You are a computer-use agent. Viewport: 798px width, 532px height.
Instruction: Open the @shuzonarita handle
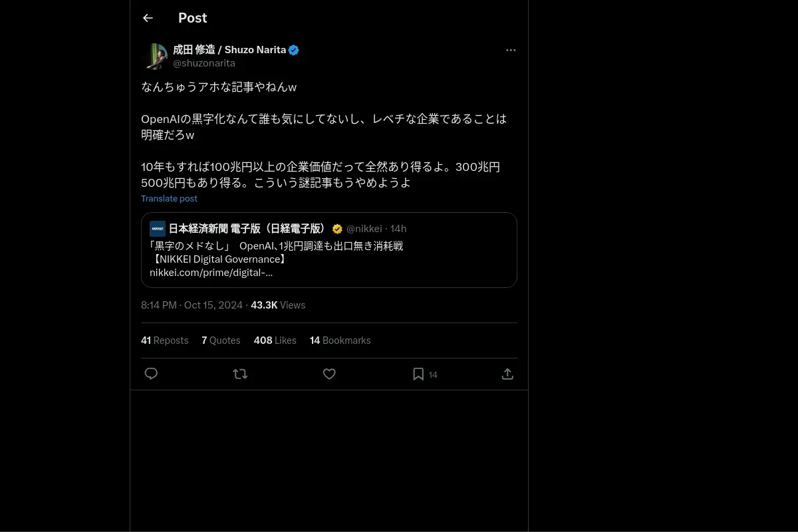204,63
